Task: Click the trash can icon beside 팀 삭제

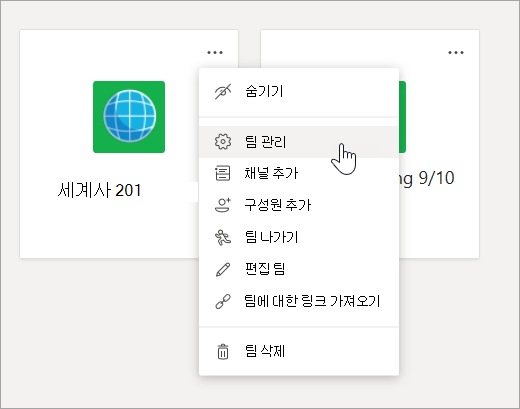Action: point(223,351)
